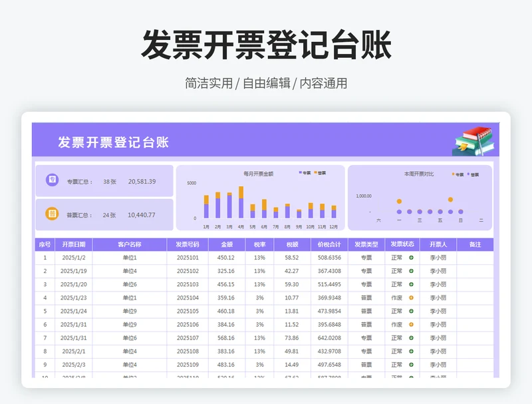Click the 10月 axis label in the monthly chart
The height and width of the screenshot is (404, 532).
tap(310, 227)
